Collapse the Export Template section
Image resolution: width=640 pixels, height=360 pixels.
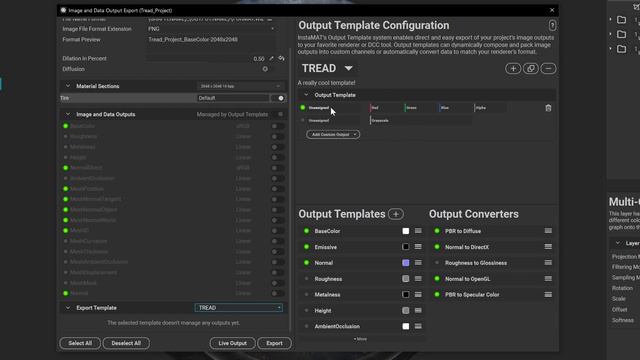click(x=68, y=308)
